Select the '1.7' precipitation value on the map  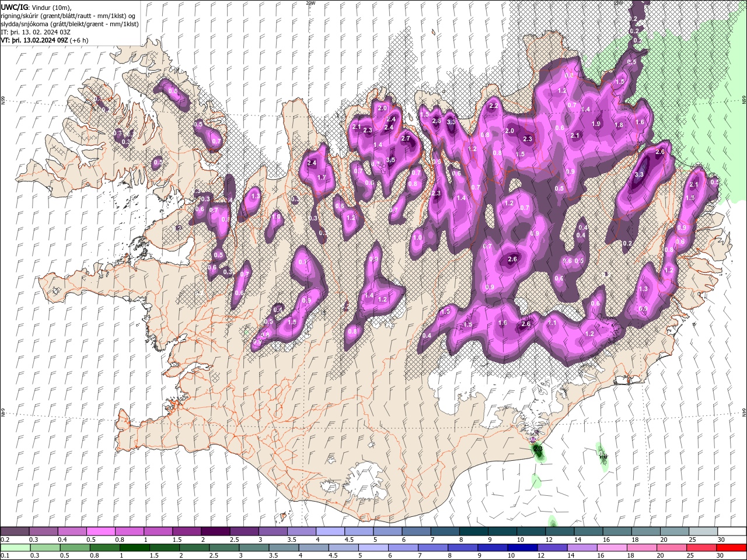click(322, 177)
